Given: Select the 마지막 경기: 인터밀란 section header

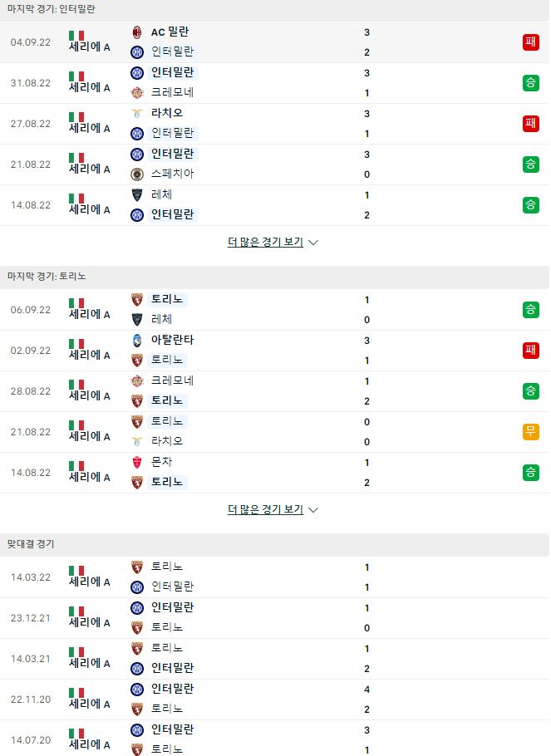Looking at the screenshot, I should tap(274, 10).
